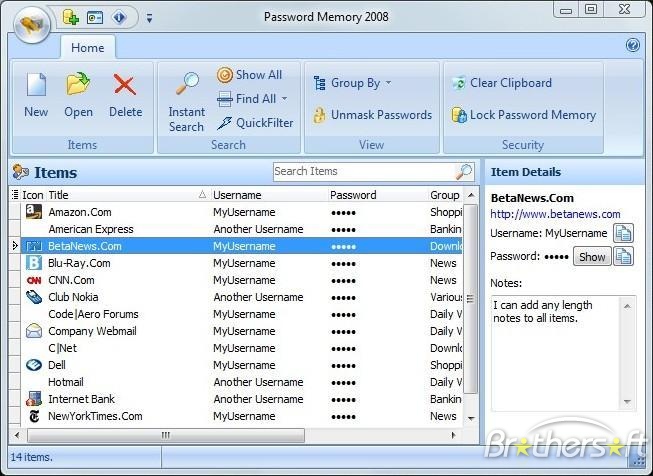The height and width of the screenshot is (476, 653).
Task: Click the add new item quick access icon
Action: click(x=71, y=17)
